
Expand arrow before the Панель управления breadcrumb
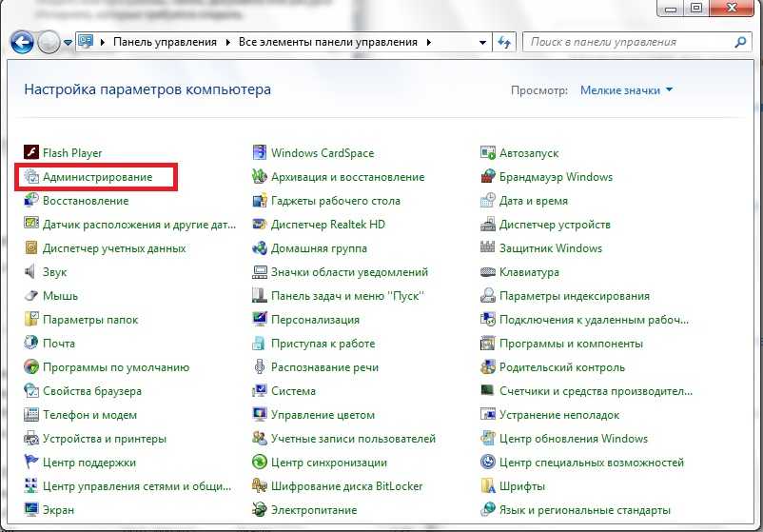(103, 42)
